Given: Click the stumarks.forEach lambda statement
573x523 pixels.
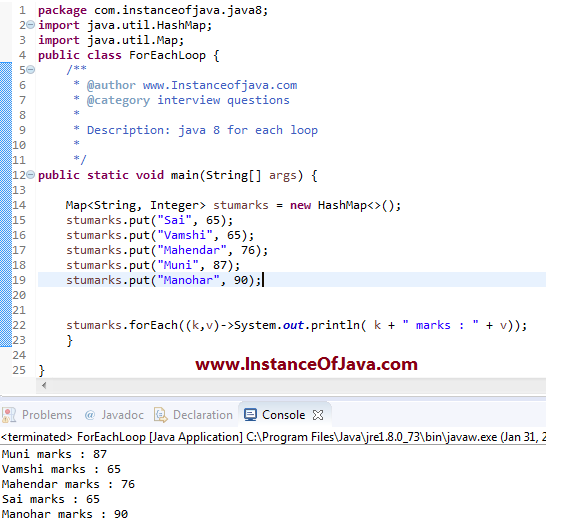Looking at the screenshot, I should (x=296, y=325).
